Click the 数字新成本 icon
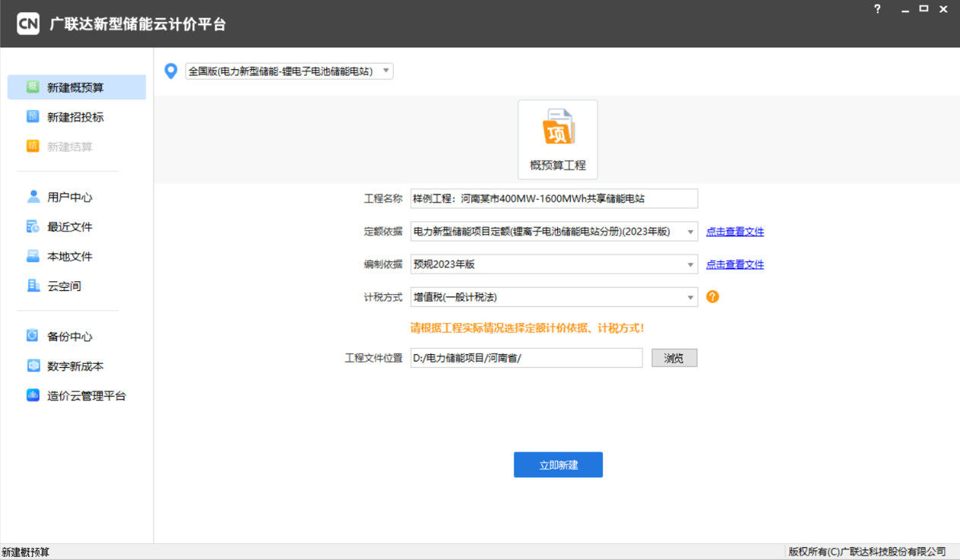The width and height of the screenshot is (960, 560). (33, 365)
